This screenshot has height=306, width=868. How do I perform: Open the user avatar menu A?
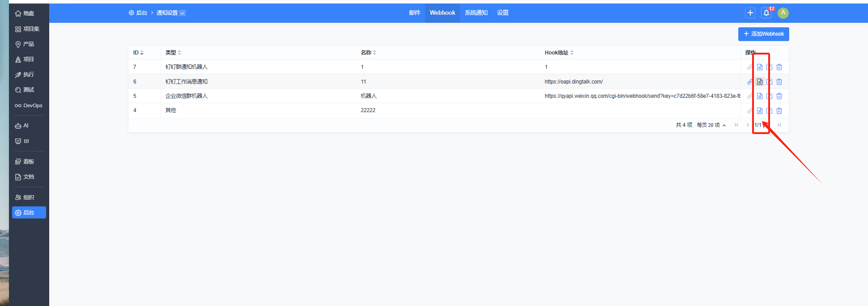click(x=783, y=13)
